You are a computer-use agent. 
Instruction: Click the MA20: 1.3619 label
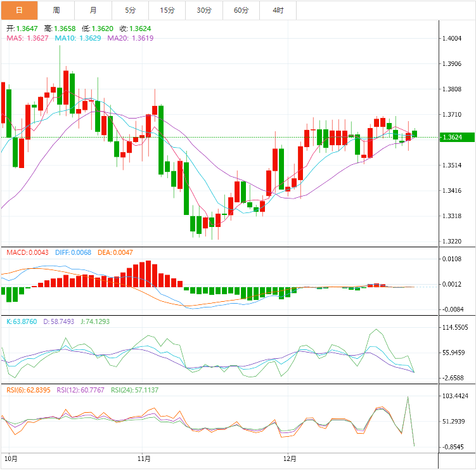pos(131,38)
